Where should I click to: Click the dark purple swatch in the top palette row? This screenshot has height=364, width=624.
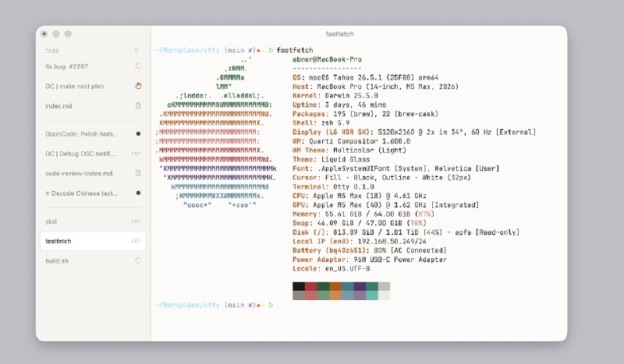(x=360, y=286)
